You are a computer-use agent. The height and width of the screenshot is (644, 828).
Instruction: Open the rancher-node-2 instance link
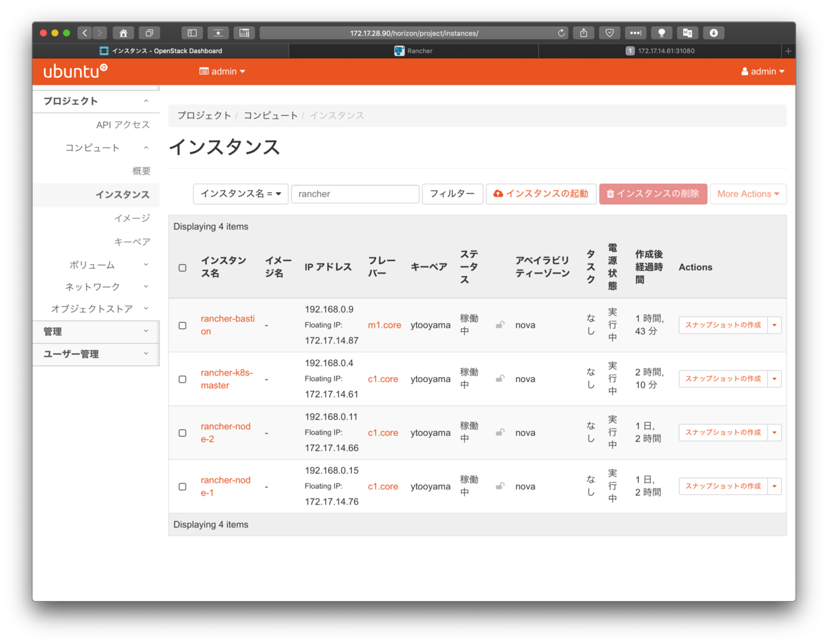226,432
